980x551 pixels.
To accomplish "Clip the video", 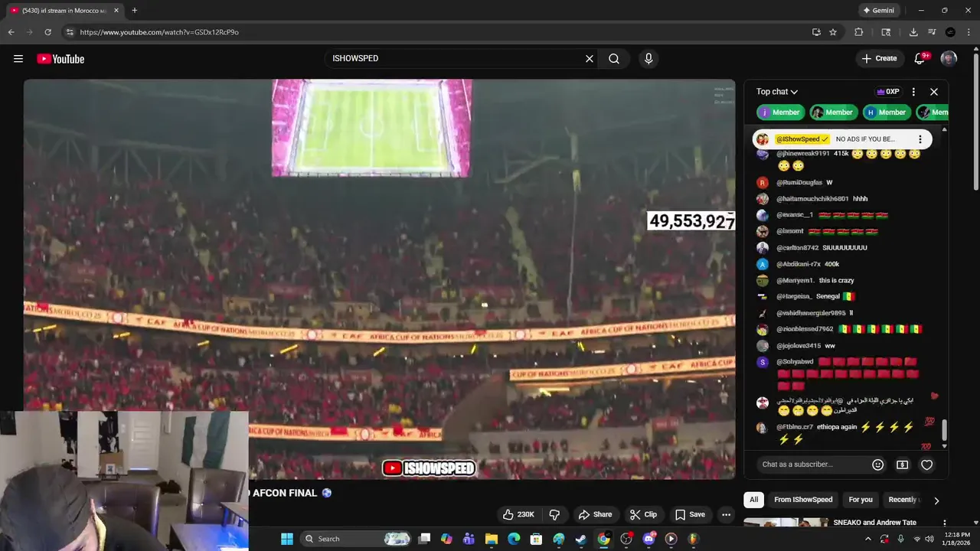I will pyautogui.click(x=643, y=514).
